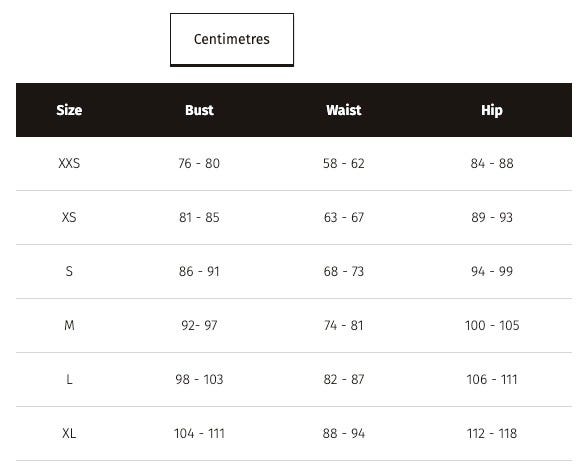Click the Size column header
This screenshot has width=588, height=472.
[x=69, y=110]
